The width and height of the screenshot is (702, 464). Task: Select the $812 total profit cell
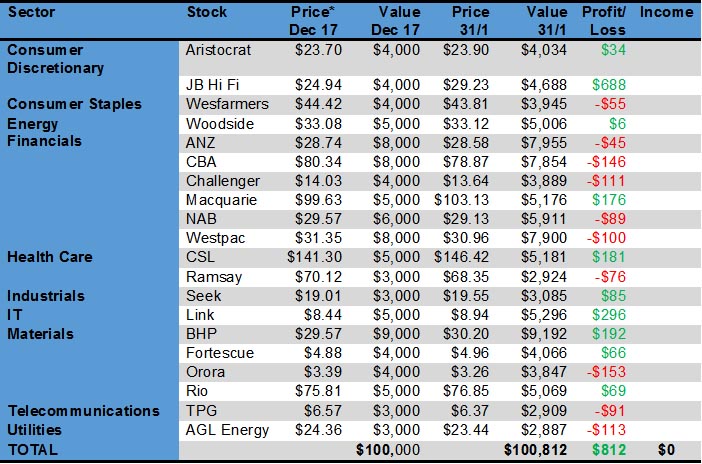(x=610, y=450)
